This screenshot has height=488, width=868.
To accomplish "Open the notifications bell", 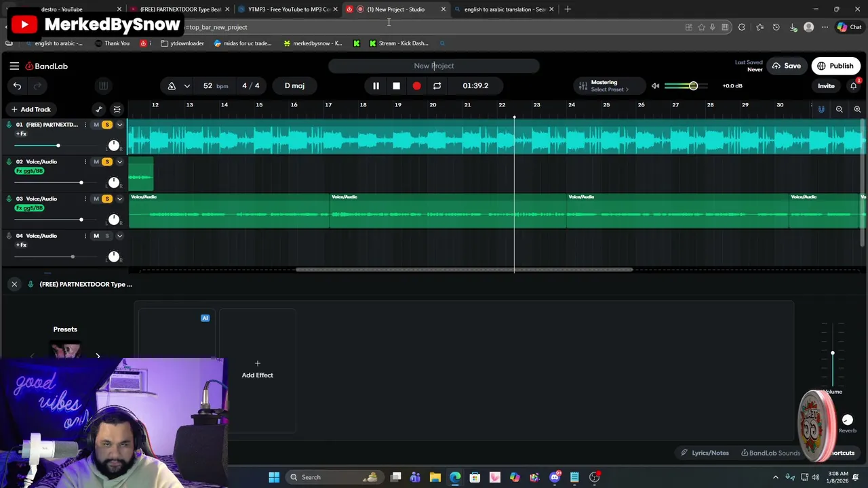I will 853,85.
